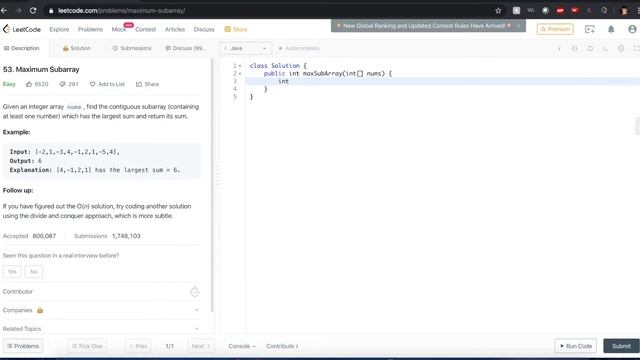Image resolution: width=640 pixels, height=360 pixels.
Task: Click the description panel scrollbar
Action: pos(212,186)
